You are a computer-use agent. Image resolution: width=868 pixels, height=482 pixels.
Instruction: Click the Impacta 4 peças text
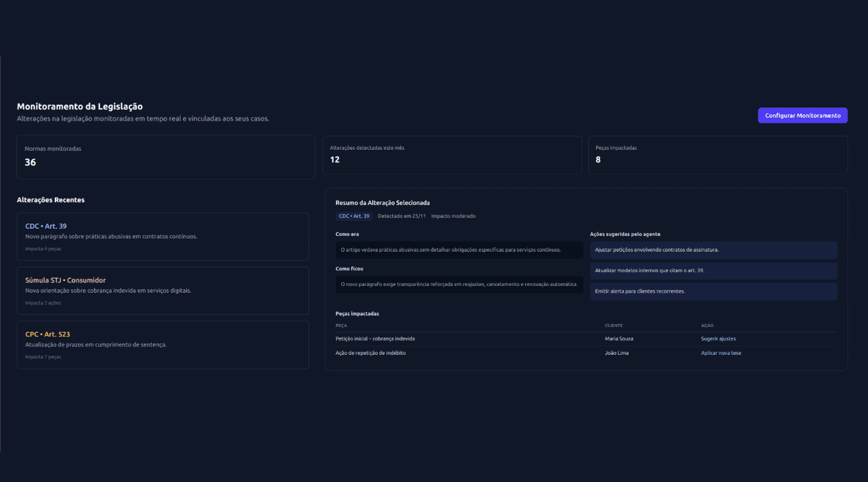43,249
